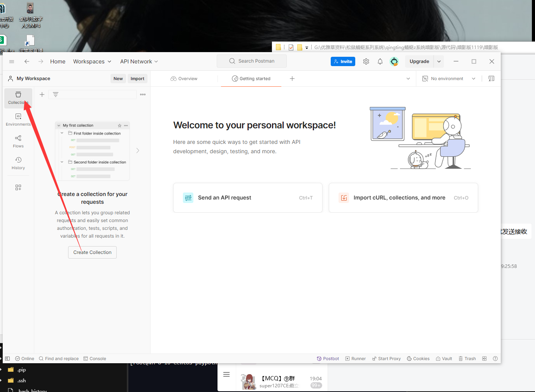The height and width of the screenshot is (392, 535).
Task: Open the help question mark
Action: point(495,359)
